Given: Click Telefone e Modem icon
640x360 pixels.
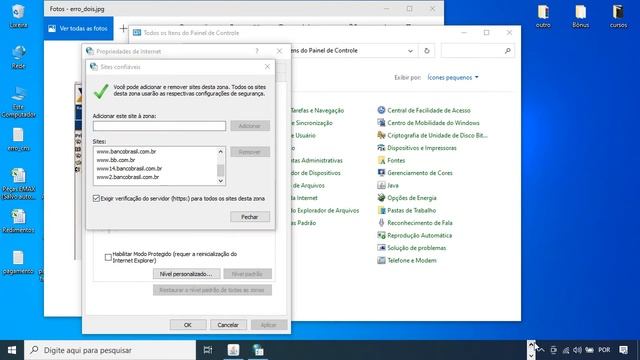Looking at the screenshot, I should [x=381, y=260].
